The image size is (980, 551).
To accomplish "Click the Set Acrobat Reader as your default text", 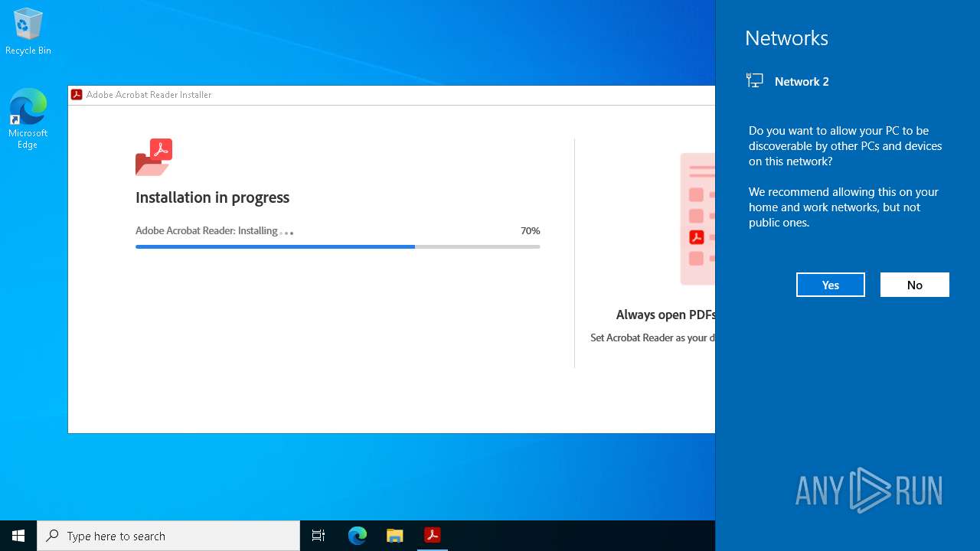I will (x=652, y=337).
